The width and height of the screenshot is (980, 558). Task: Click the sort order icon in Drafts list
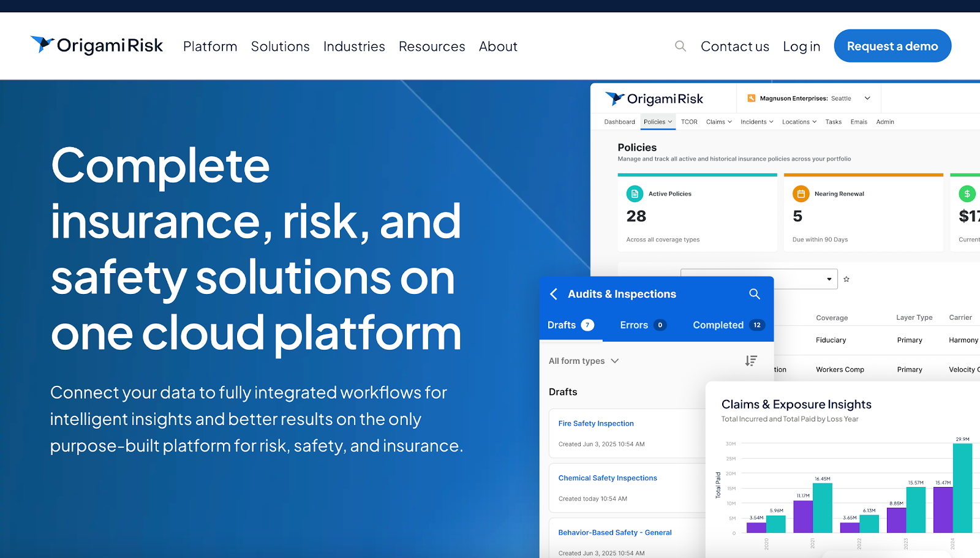pos(751,361)
